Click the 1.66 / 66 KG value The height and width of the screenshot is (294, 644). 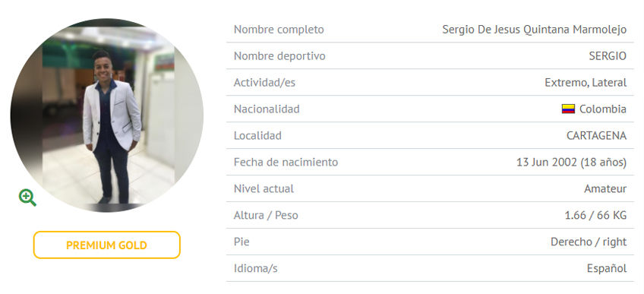coord(596,215)
